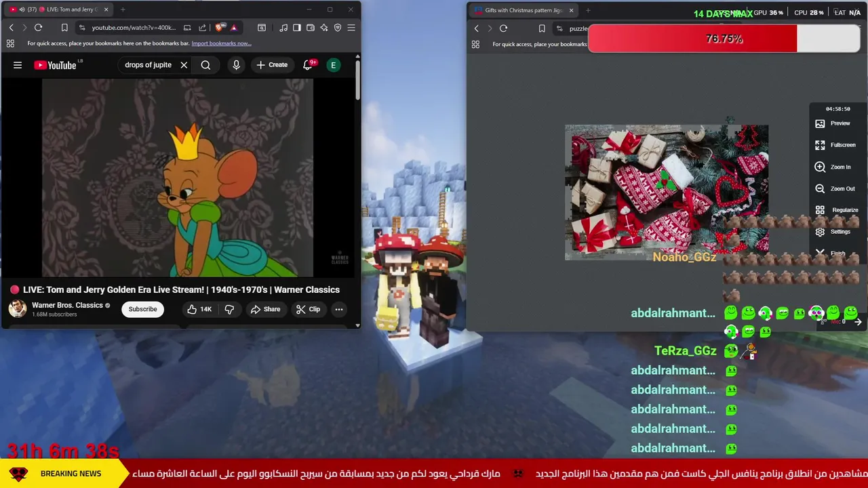Viewport: 868px width, 488px height.
Task: Click the Import bookmarks now link
Action: 221,43
